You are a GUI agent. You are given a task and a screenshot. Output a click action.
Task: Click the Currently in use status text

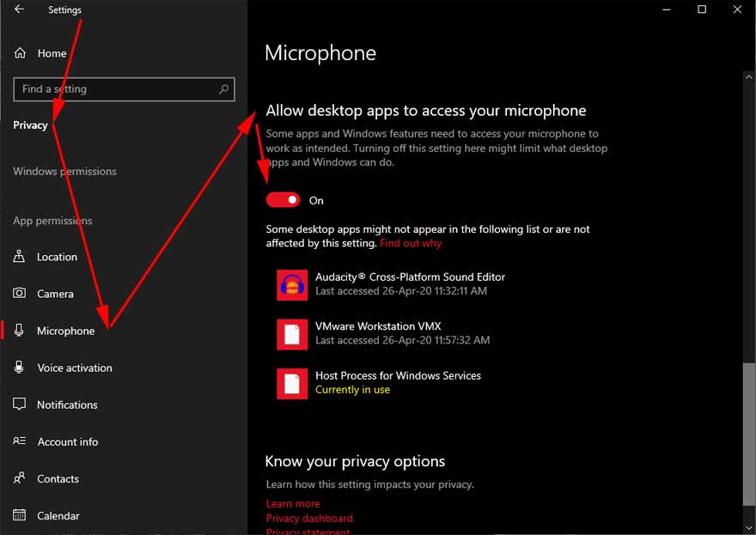point(353,390)
